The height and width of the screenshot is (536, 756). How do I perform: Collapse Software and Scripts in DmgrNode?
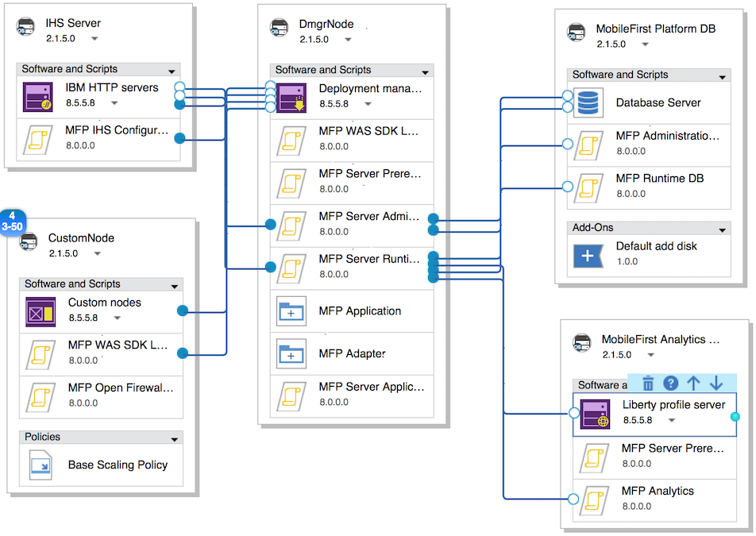point(426,72)
